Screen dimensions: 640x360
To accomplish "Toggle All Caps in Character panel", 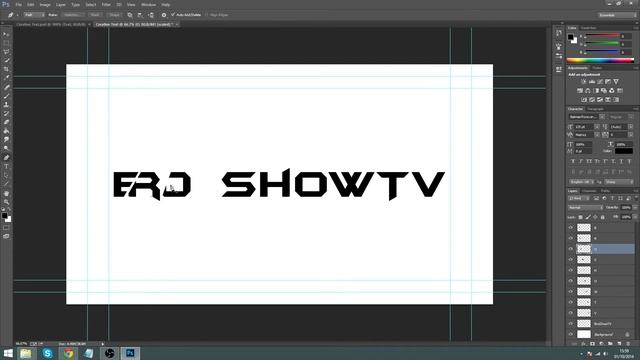I will pyautogui.click(x=589, y=162).
